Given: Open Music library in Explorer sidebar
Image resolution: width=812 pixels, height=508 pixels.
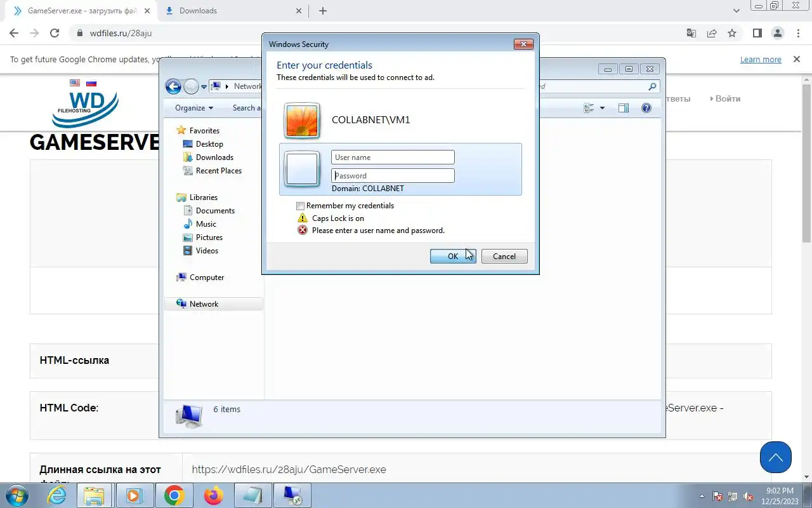Looking at the screenshot, I should click(206, 224).
